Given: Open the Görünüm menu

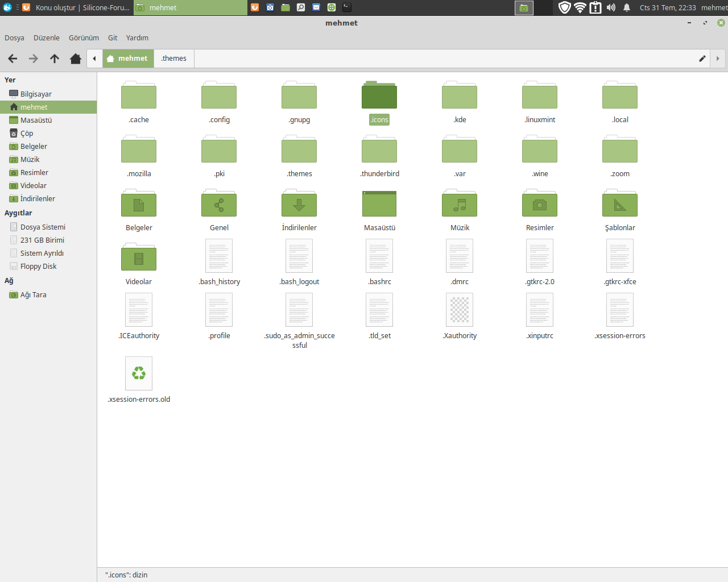Looking at the screenshot, I should [x=84, y=38].
